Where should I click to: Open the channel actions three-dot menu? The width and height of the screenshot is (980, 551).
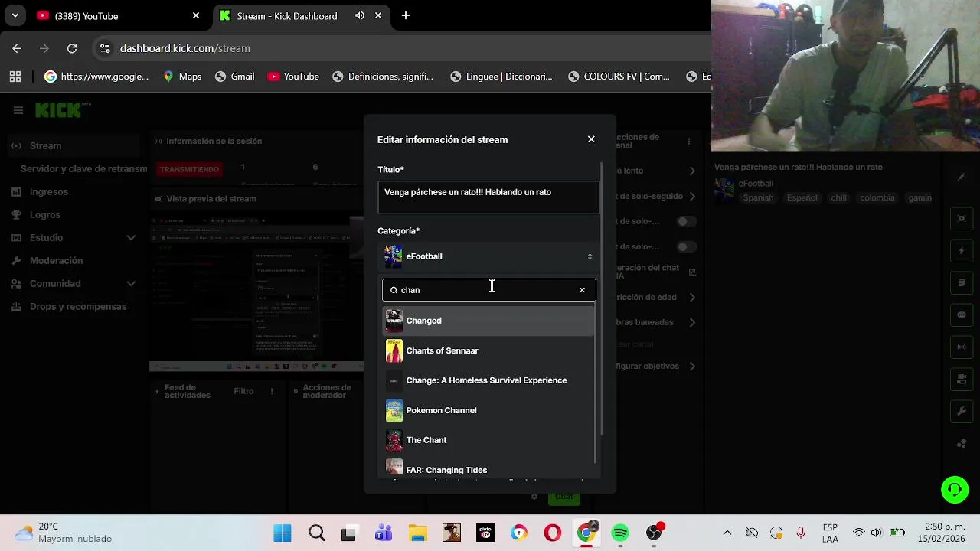[688, 142]
